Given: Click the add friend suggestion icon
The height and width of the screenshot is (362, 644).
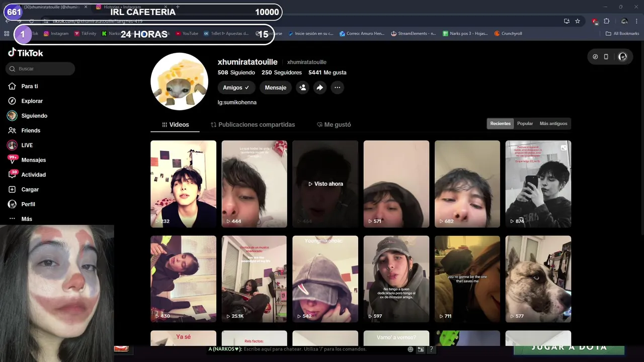Looking at the screenshot, I should [x=302, y=87].
